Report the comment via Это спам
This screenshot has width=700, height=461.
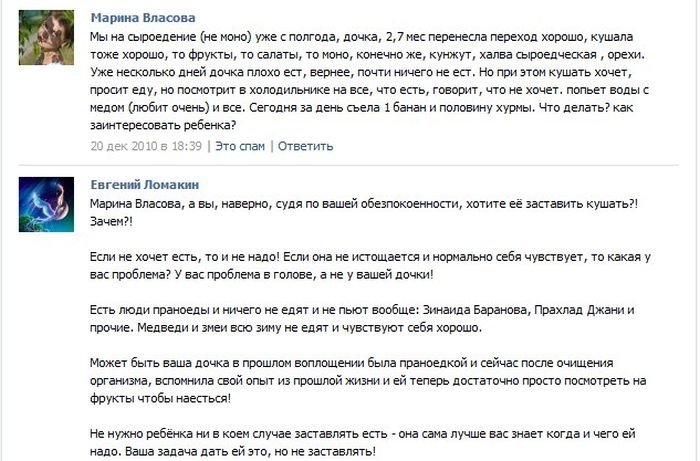240,145
